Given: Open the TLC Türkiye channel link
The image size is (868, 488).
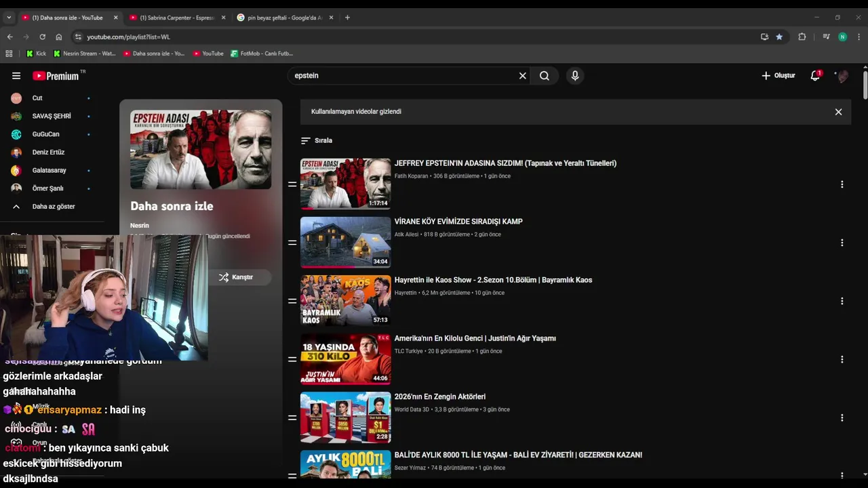Looking at the screenshot, I should pos(408,351).
